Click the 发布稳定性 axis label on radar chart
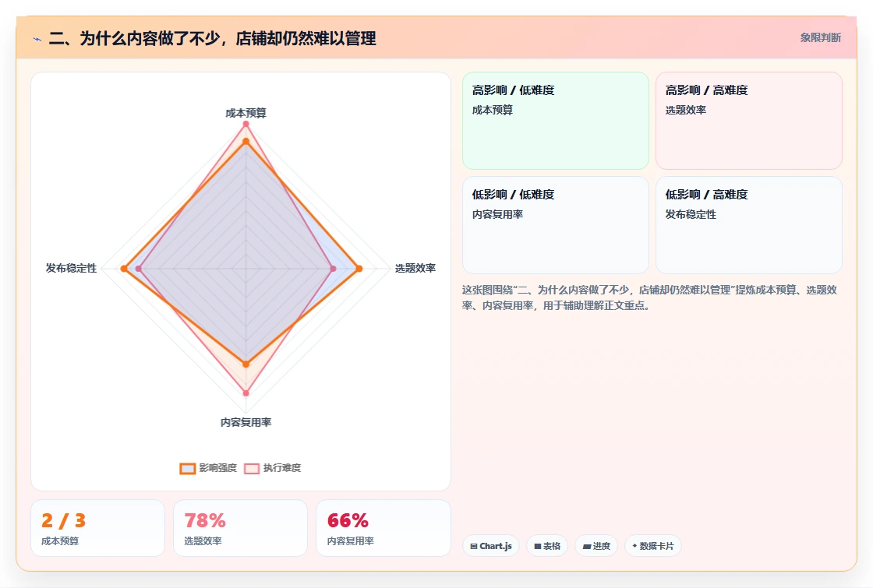 (x=71, y=268)
